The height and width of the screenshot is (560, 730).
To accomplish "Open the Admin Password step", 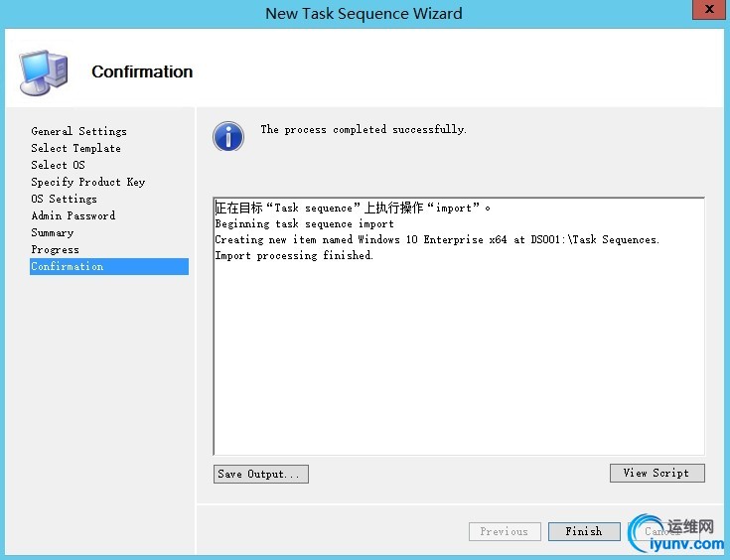I will click(x=73, y=215).
